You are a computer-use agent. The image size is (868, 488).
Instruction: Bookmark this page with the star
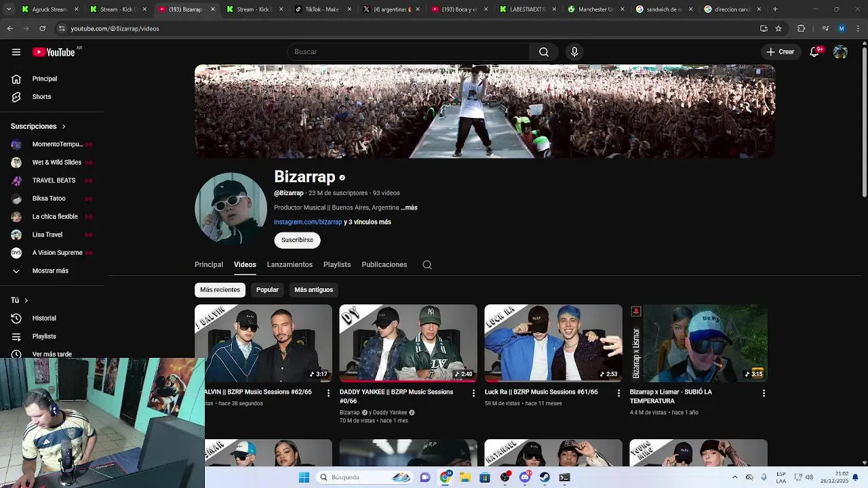tap(778, 28)
